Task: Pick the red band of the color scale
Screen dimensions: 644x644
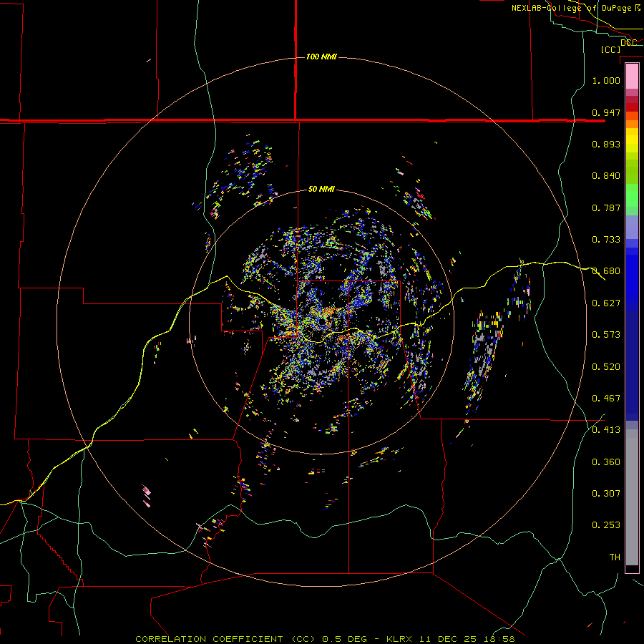Action: point(632,107)
